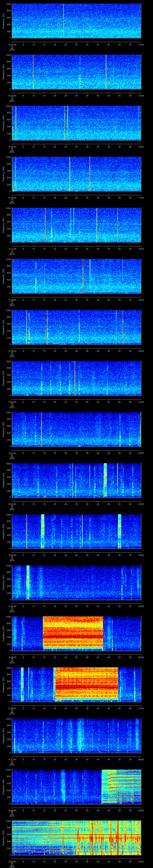Screen dimensions: 153x868
Task: Click the 5:21:00 start time label
Action: tap(12, 453)
